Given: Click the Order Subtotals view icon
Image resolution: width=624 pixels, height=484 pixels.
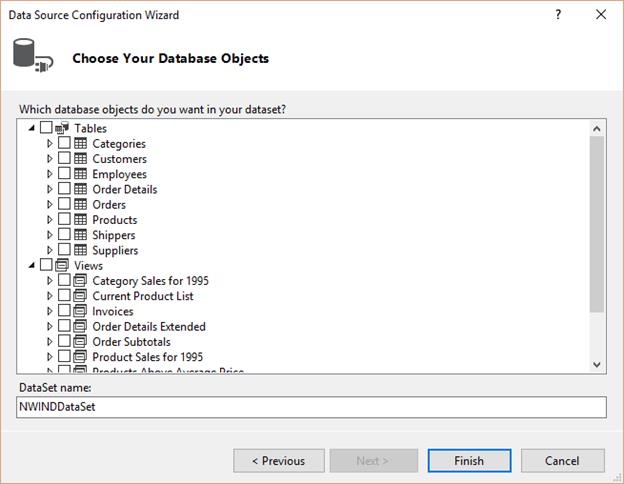Looking at the screenshot, I should tap(80, 342).
